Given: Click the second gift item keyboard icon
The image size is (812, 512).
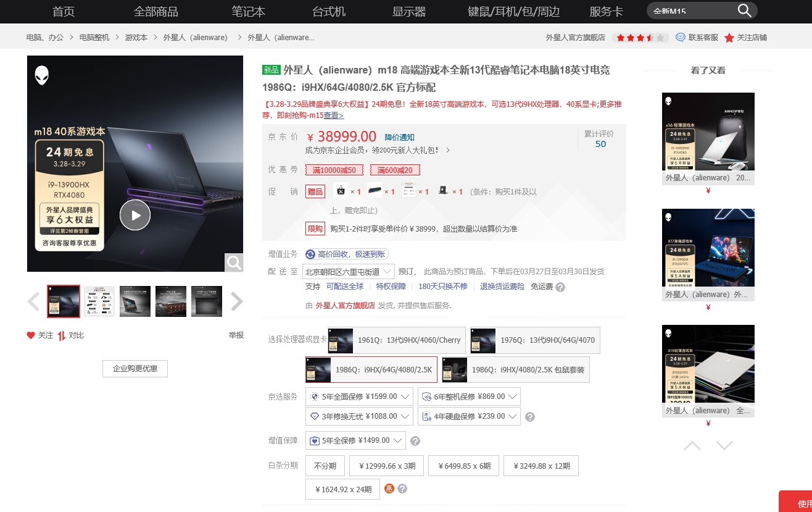Looking at the screenshot, I should [374, 191].
